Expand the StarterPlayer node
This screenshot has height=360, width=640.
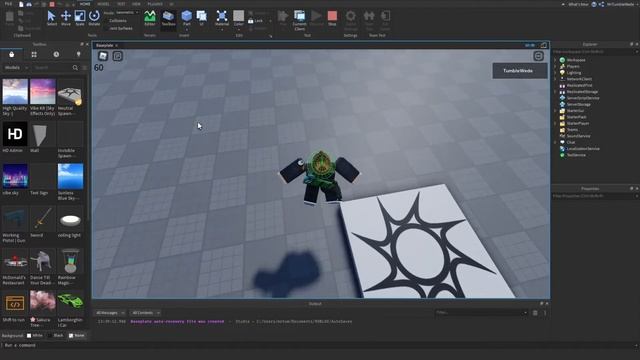(x=556, y=123)
